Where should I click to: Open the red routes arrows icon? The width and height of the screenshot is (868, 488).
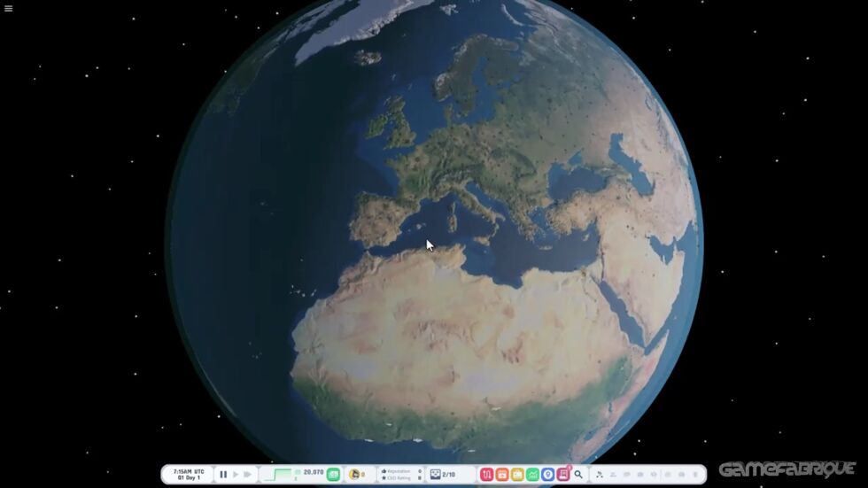[486, 475]
